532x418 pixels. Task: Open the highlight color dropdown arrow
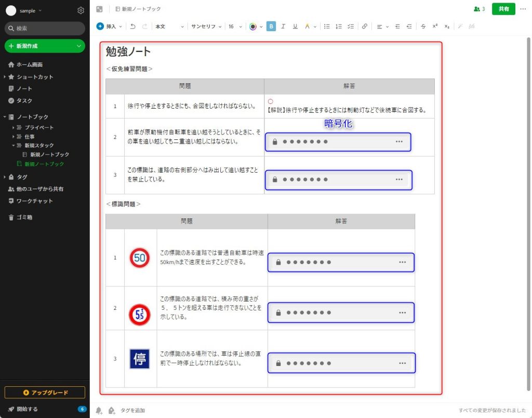pyautogui.click(x=315, y=27)
